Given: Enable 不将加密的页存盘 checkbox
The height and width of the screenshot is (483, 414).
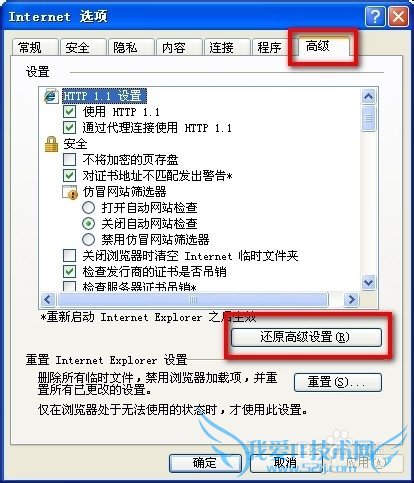Looking at the screenshot, I should [69, 159].
